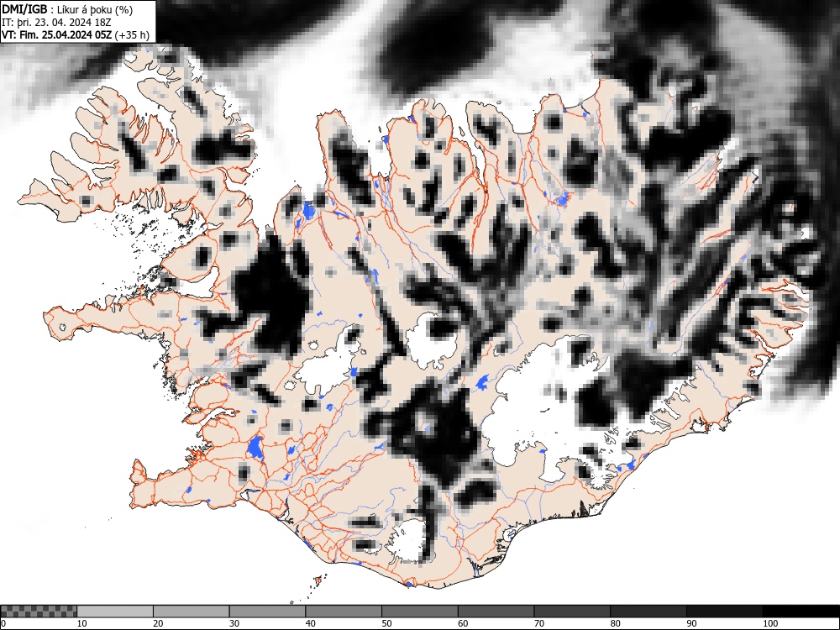Select the 30-40% legend swatch

coord(267,612)
